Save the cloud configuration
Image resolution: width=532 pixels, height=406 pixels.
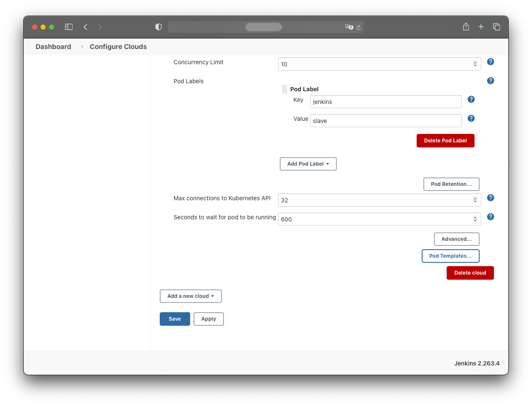(175, 319)
